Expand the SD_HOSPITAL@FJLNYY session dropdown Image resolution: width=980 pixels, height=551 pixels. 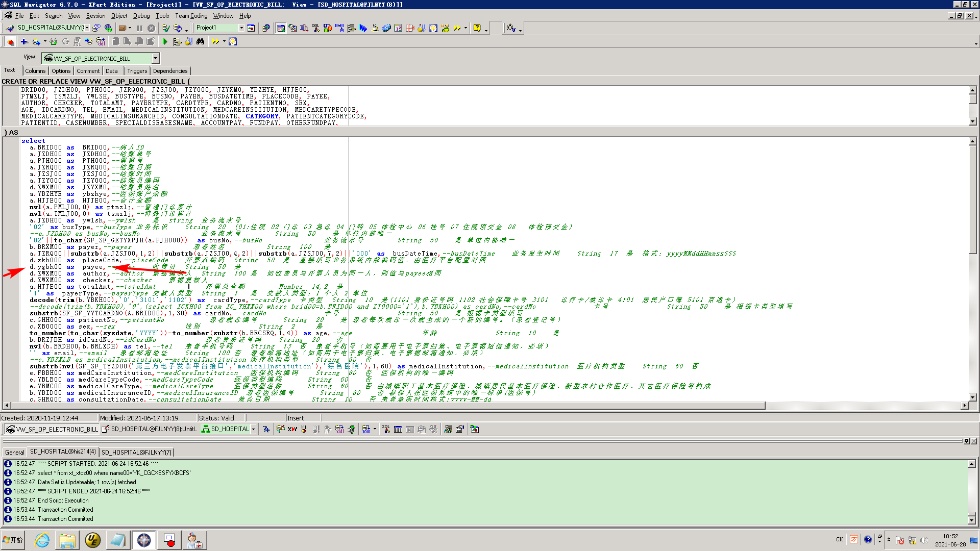click(x=87, y=28)
